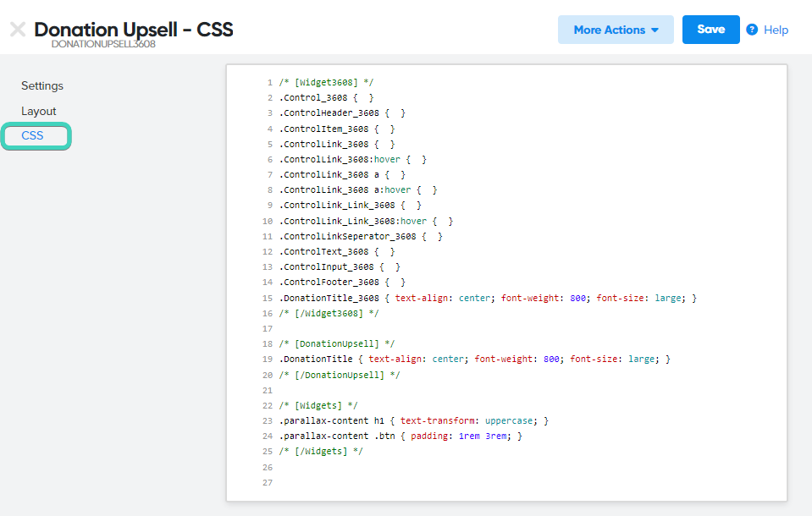Click the .ControlHeader_3608 rule line
The image size is (812, 516).
coord(342,113)
